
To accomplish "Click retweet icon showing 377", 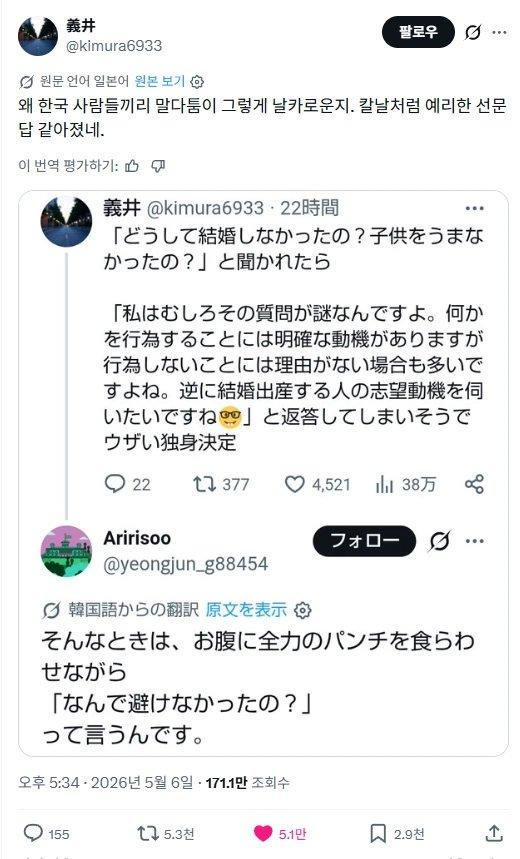I will pyautogui.click(x=204, y=484).
